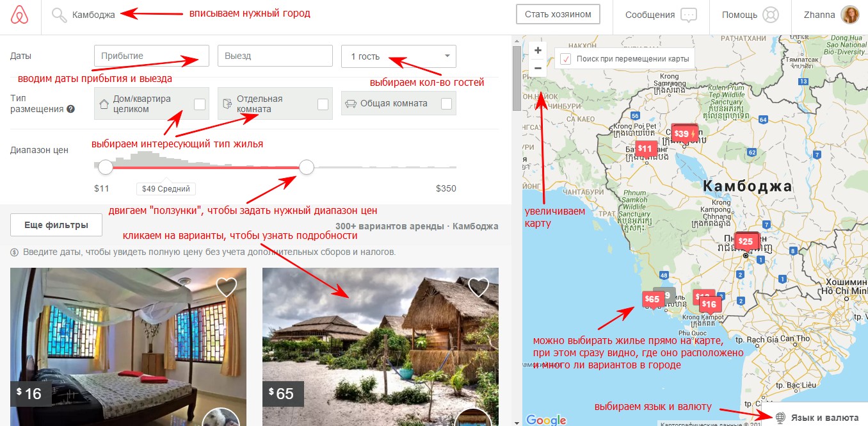Click the search magnifier icon

tap(59, 15)
